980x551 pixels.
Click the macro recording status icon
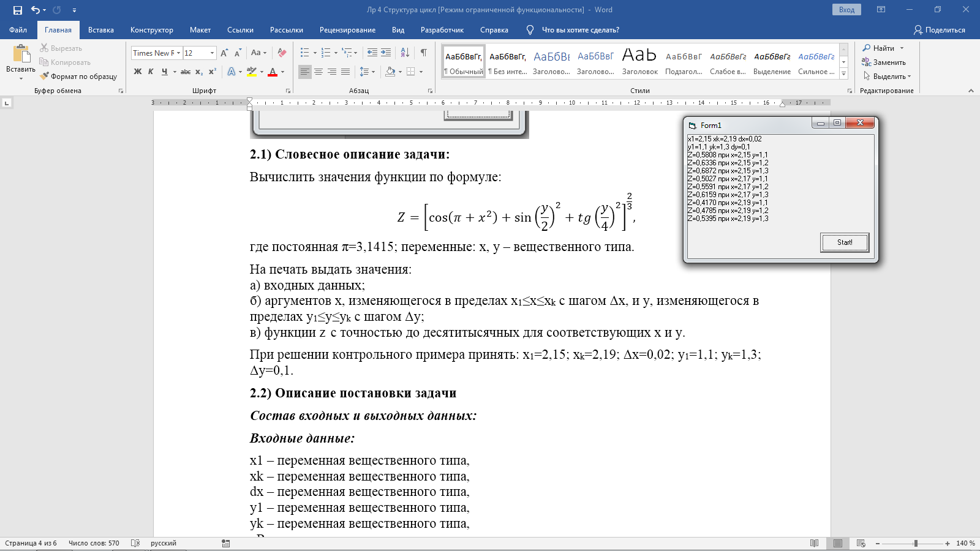(226, 543)
